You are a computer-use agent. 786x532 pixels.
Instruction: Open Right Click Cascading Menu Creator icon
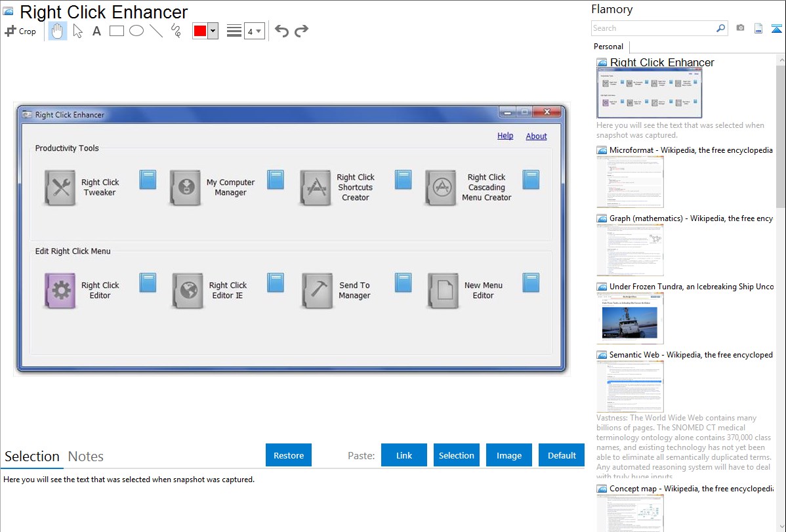tap(441, 188)
